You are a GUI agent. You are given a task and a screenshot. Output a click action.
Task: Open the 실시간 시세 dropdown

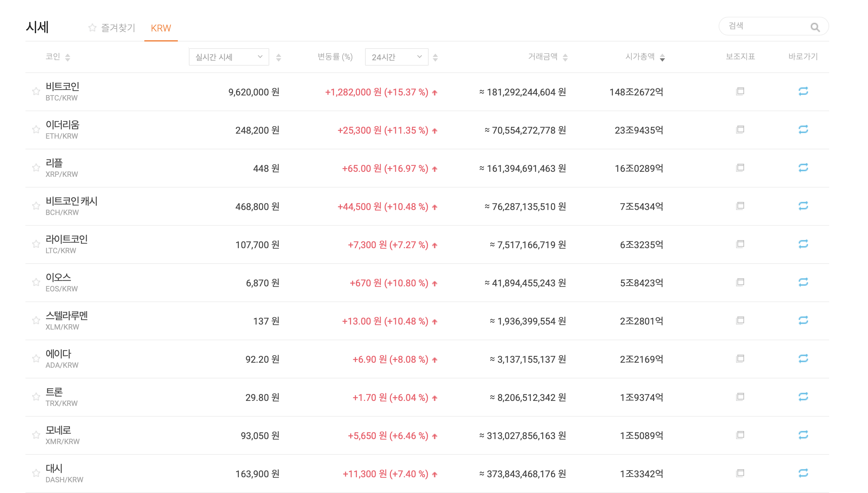coord(229,57)
